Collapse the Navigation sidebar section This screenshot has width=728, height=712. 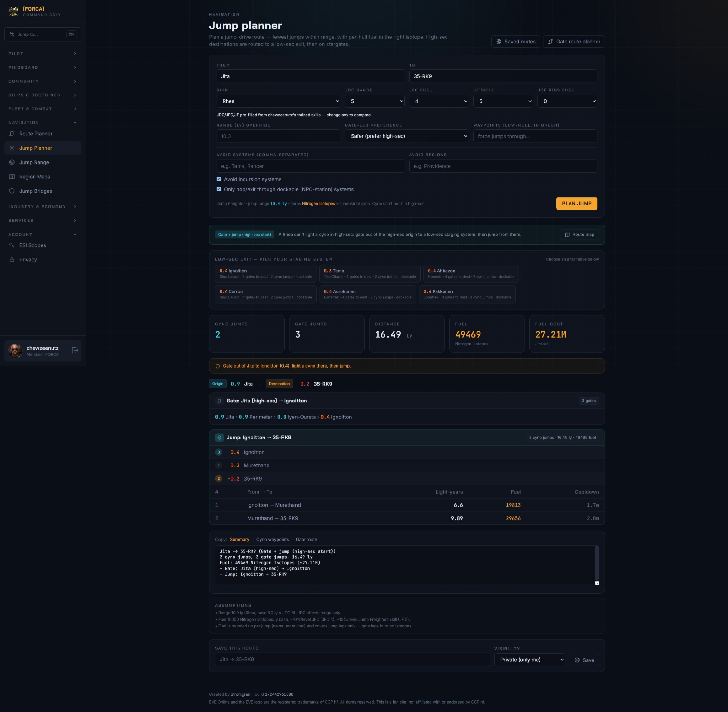coord(43,123)
